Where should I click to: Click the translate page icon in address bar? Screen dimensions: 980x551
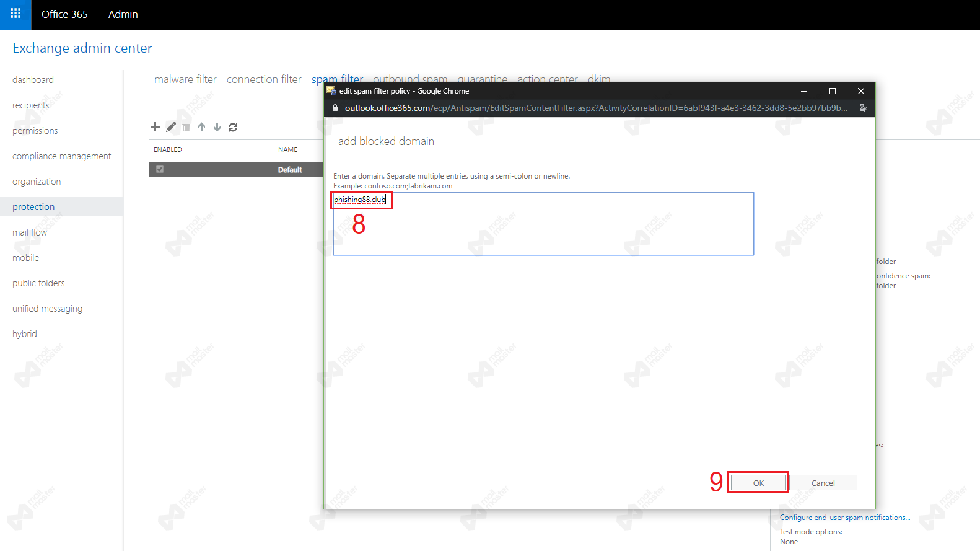tap(864, 108)
